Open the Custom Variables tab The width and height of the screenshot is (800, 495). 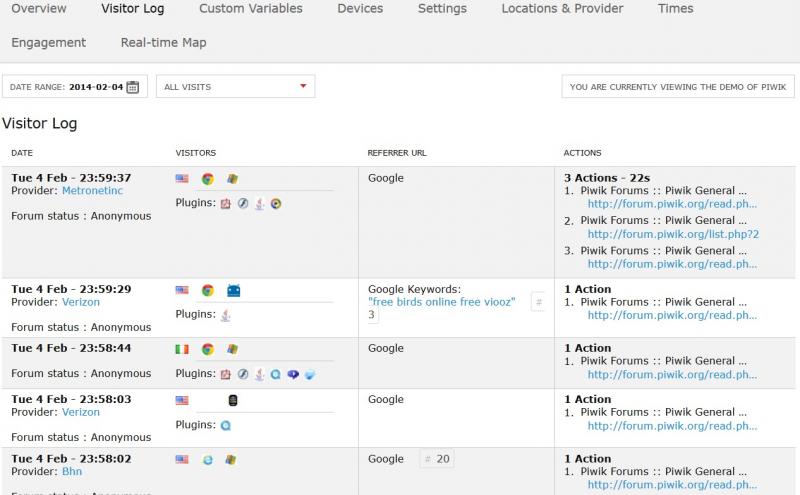251,9
